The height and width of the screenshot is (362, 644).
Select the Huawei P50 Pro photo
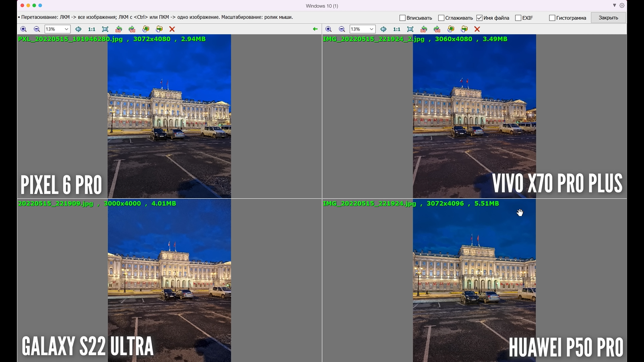[x=474, y=280]
